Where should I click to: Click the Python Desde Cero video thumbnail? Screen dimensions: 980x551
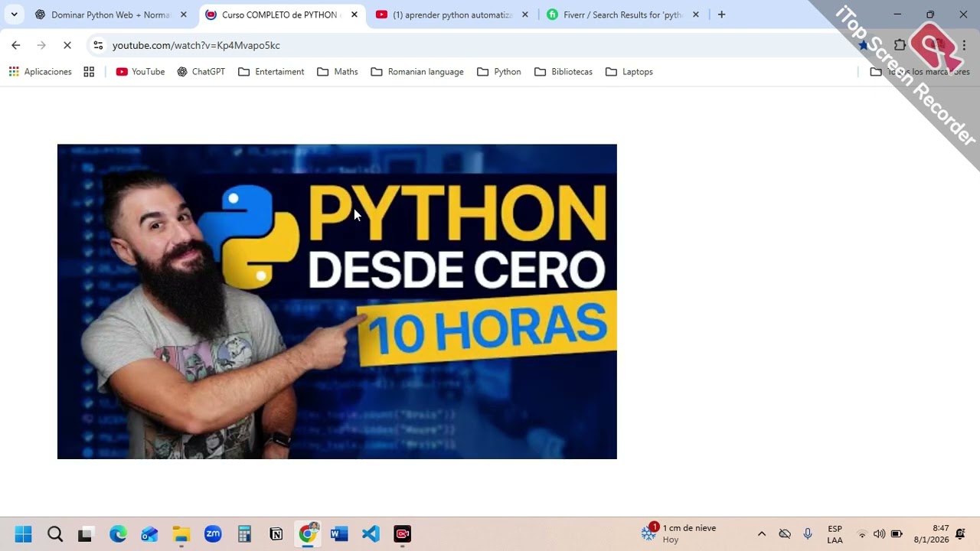click(337, 302)
